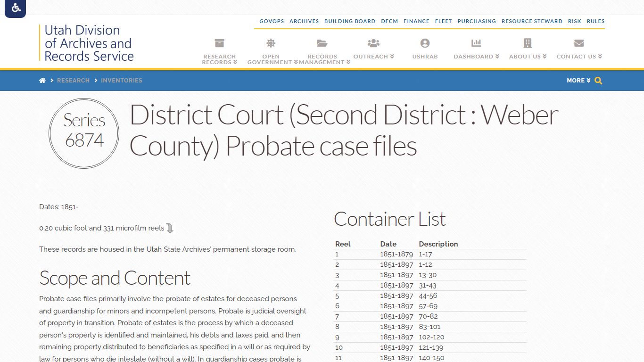Image resolution: width=644 pixels, height=362 pixels.
Task: Click the Research Records archive box icon
Action: point(219,43)
